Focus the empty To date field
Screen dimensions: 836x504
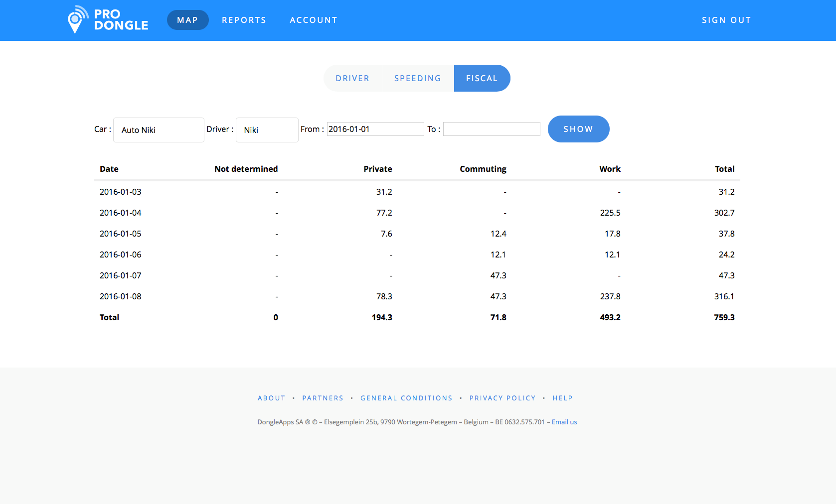(492, 129)
